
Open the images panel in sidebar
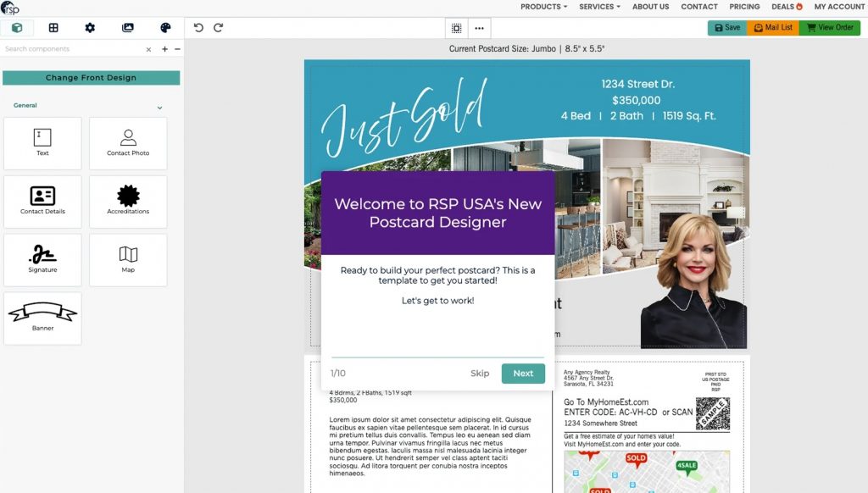tap(127, 27)
